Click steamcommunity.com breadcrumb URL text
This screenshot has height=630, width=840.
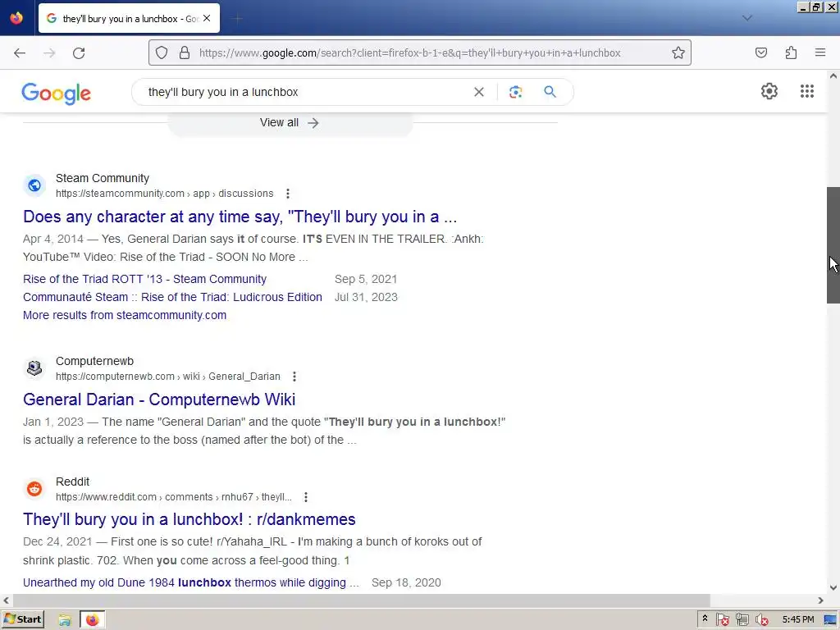click(x=164, y=194)
